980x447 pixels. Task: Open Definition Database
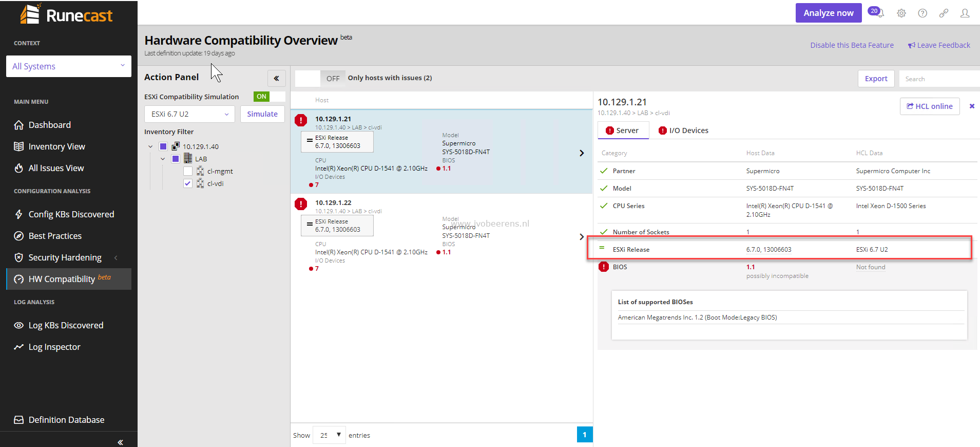[x=66, y=420]
